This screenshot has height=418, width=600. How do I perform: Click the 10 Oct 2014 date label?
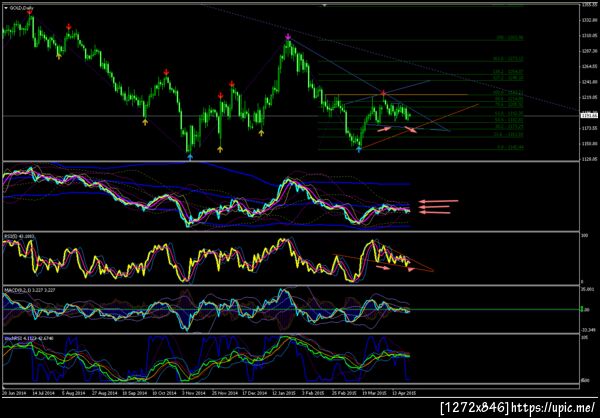[167, 393]
